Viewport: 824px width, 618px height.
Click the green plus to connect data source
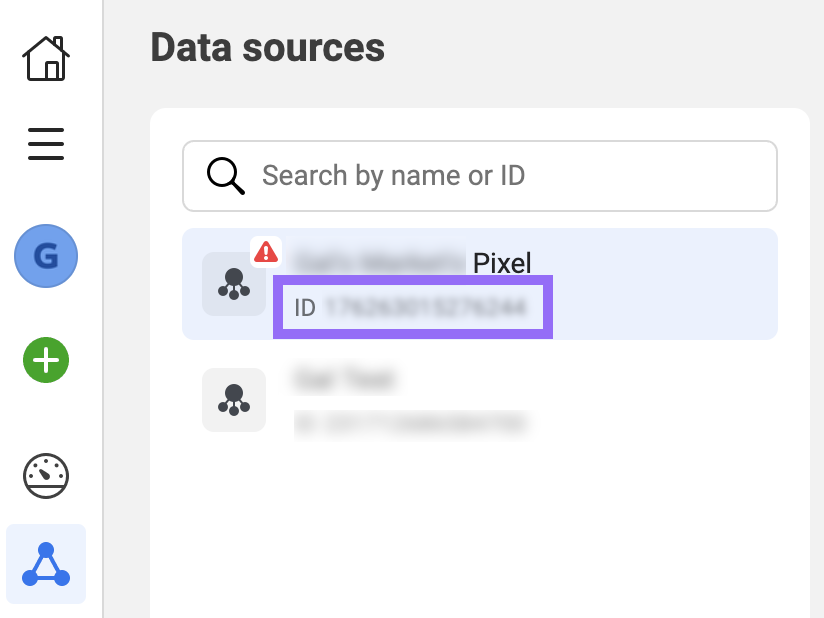coord(46,361)
